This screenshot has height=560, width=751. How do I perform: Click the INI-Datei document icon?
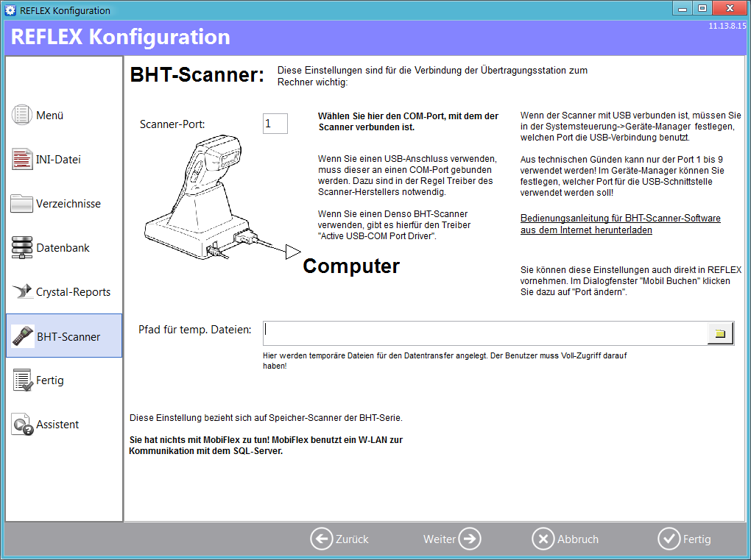(x=22, y=160)
